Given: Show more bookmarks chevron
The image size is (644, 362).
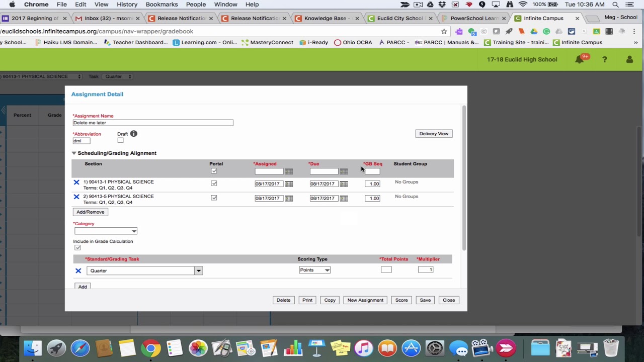Looking at the screenshot, I should coord(636,42).
